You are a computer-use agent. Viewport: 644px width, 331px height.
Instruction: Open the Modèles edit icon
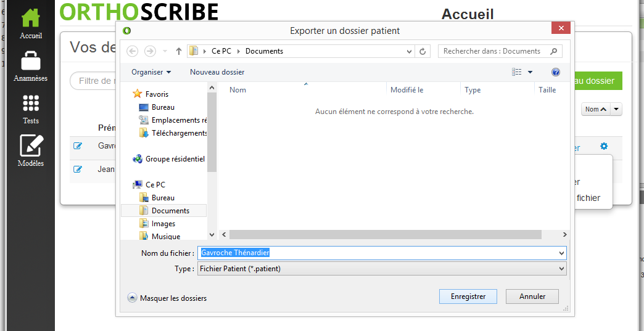(x=31, y=145)
